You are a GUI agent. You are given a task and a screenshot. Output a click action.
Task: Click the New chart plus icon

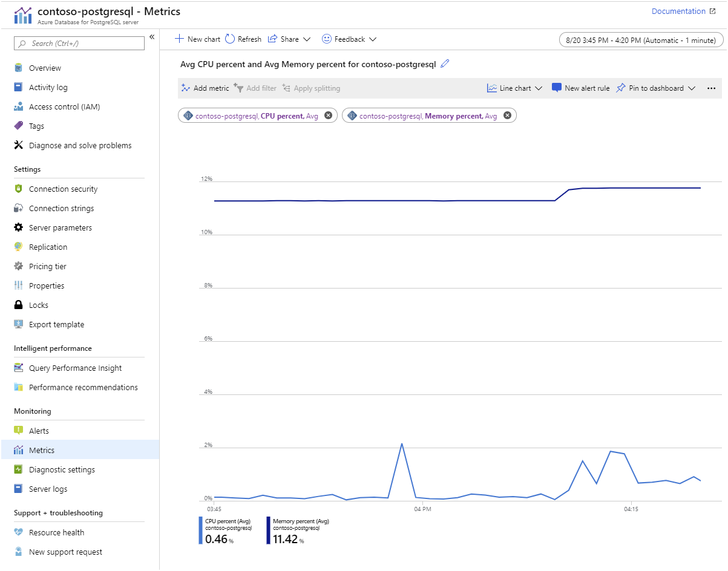coord(179,39)
